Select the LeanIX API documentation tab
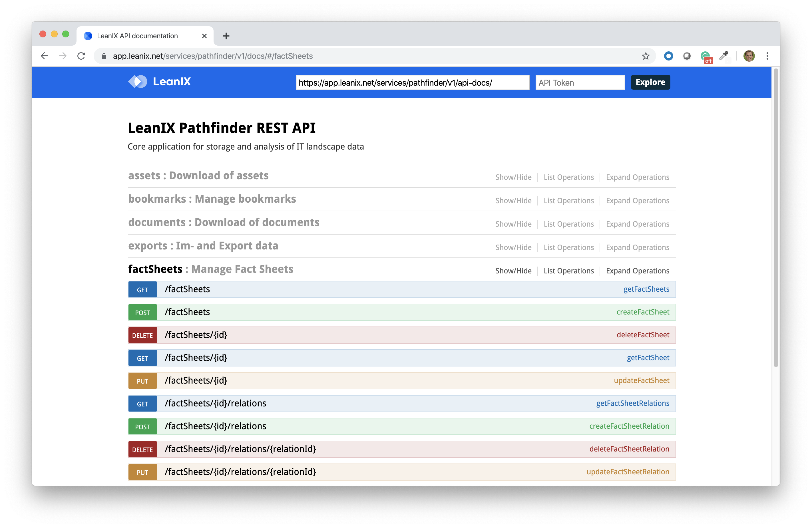 pyautogui.click(x=138, y=36)
